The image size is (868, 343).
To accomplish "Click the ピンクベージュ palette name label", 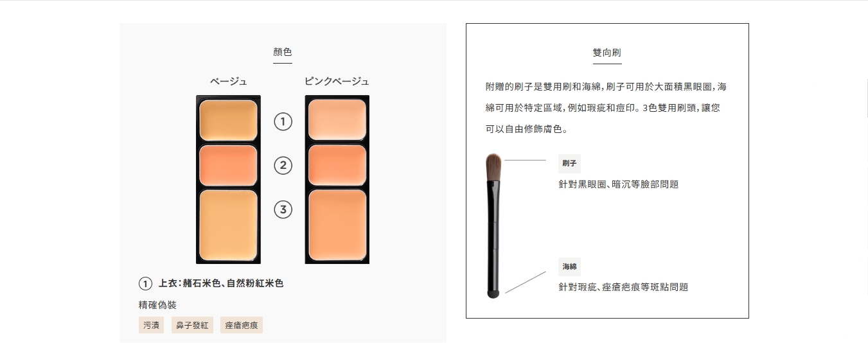I will pos(337,82).
